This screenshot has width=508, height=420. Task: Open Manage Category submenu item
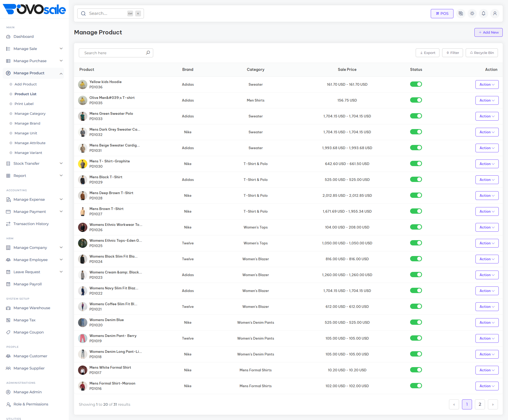[x=30, y=113]
